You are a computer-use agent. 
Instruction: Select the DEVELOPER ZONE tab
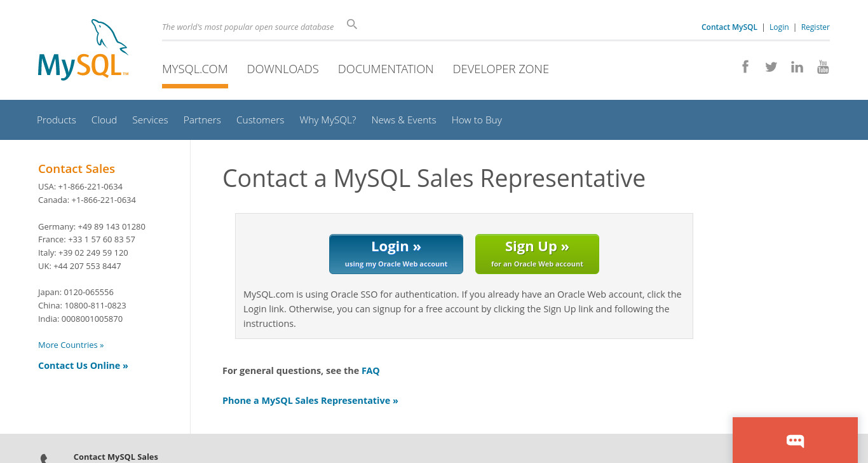click(501, 69)
